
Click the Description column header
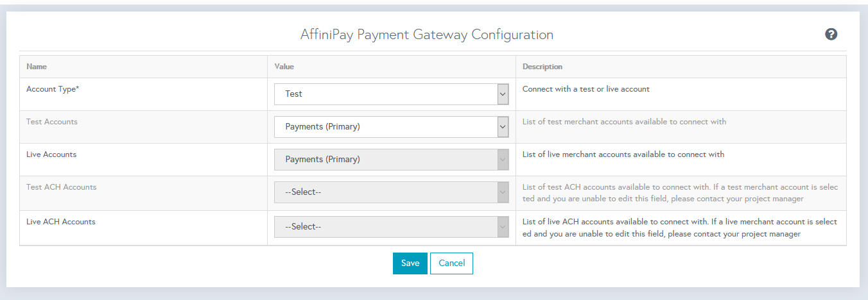(542, 67)
